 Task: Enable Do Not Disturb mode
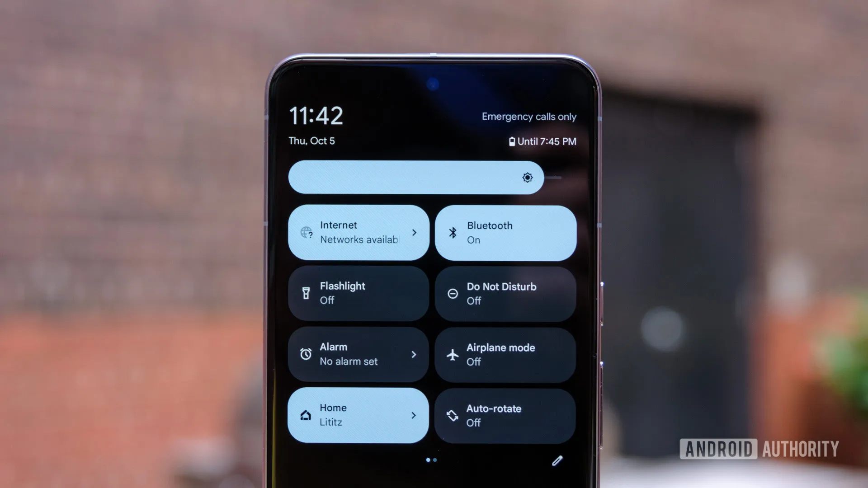point(506,293)
